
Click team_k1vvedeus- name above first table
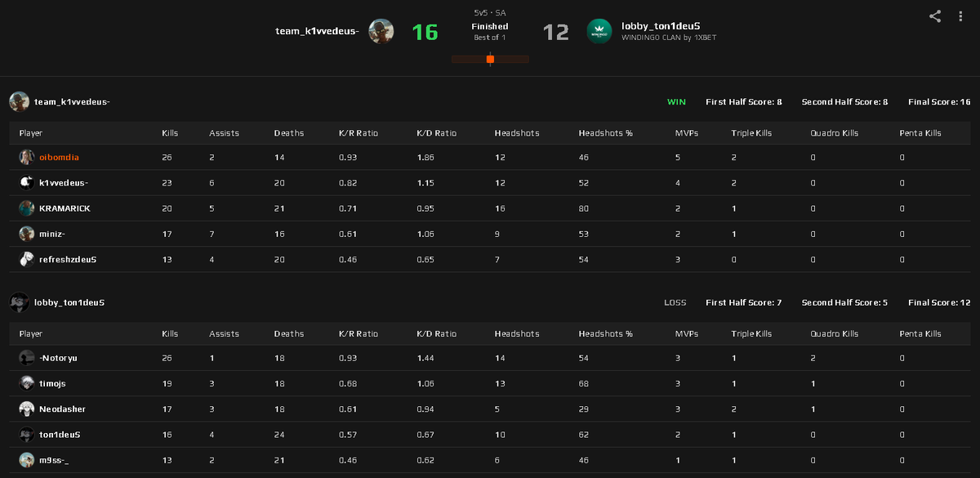click(x=72, y=102)
